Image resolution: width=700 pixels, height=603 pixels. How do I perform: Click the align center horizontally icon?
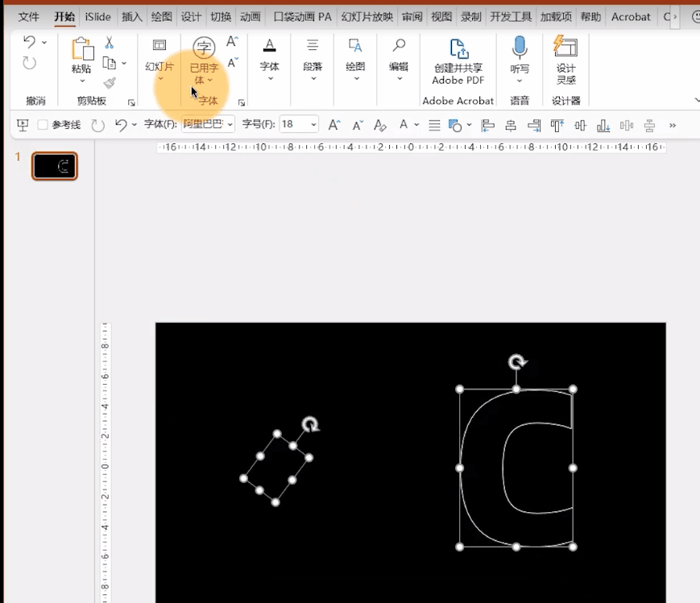click(x=511, y=126)
